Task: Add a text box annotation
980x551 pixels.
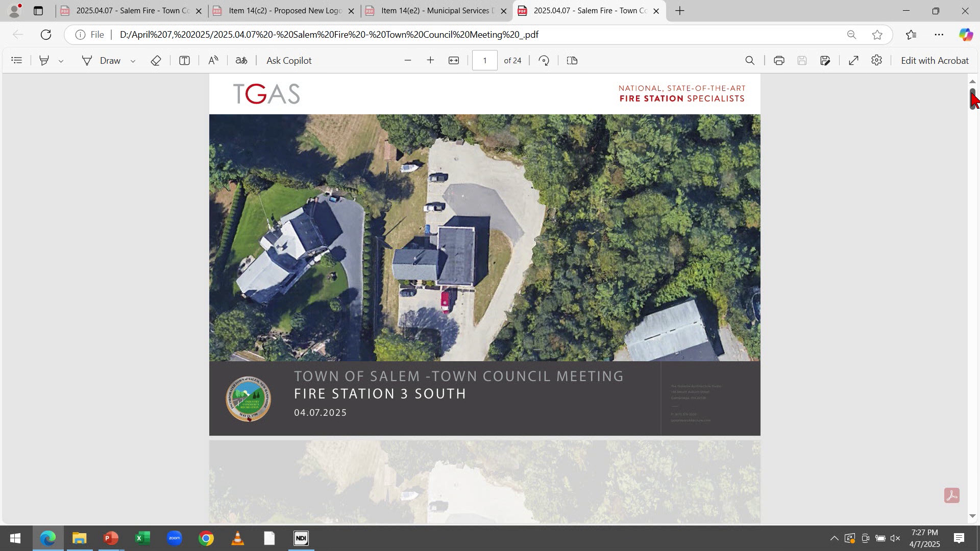Action: 184,60
